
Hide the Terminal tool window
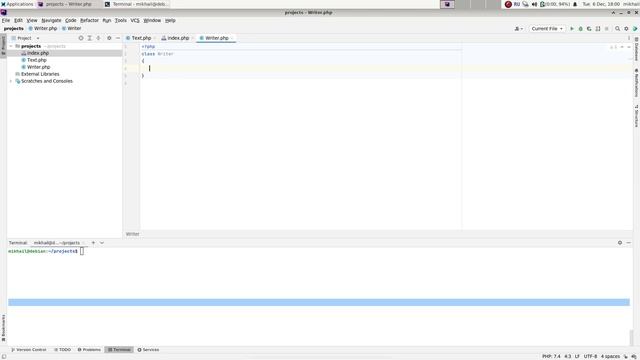(x=629, y=243)
